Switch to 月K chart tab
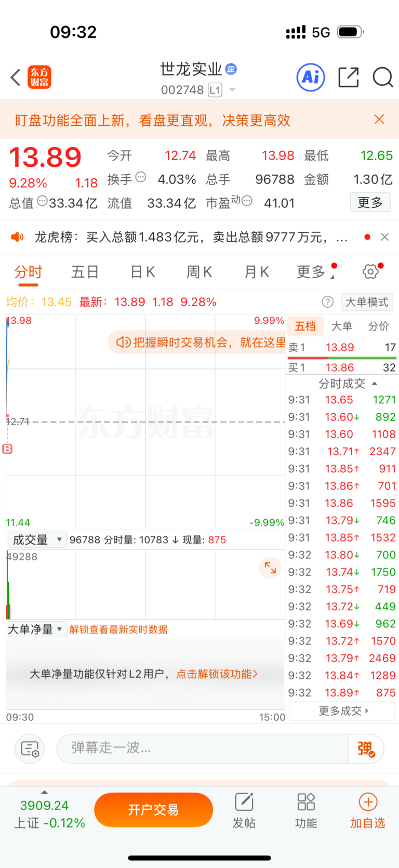 coord(257,271)
